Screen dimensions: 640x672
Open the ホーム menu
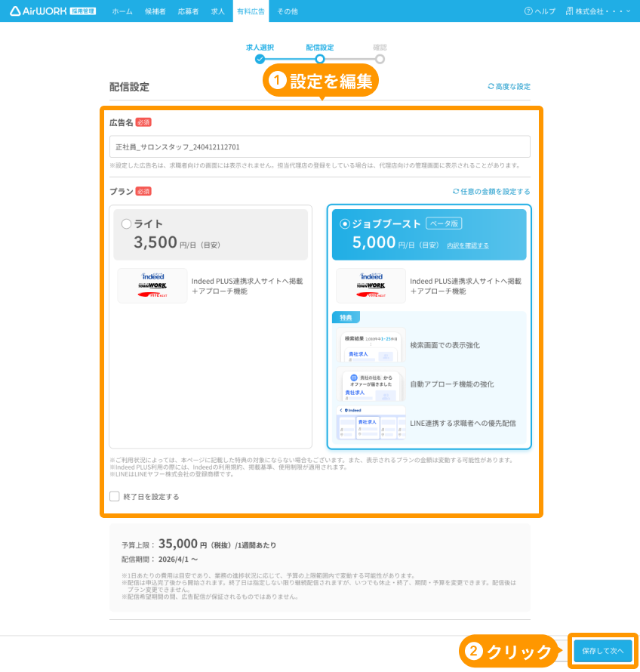(x=122, y=11)
